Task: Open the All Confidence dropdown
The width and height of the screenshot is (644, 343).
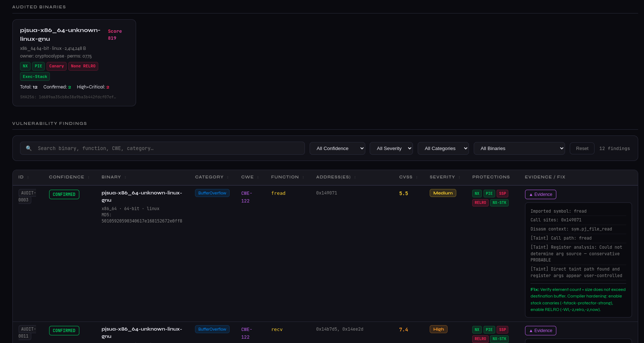Action: pos(337,149)
